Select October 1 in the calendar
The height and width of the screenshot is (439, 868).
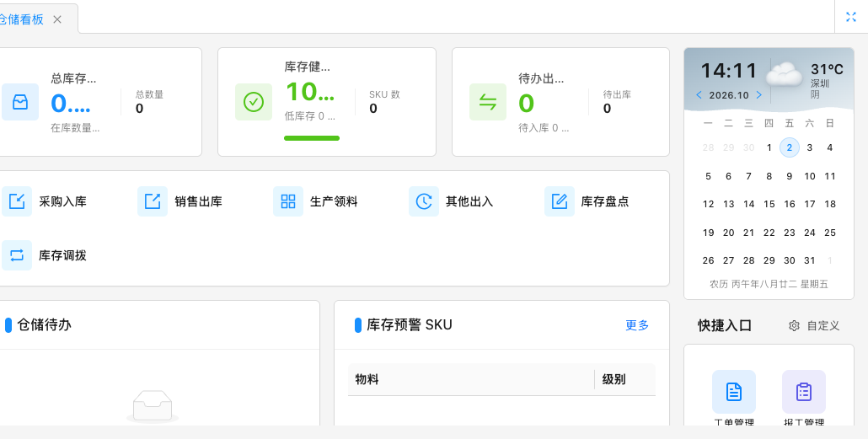tap(769, 147)
